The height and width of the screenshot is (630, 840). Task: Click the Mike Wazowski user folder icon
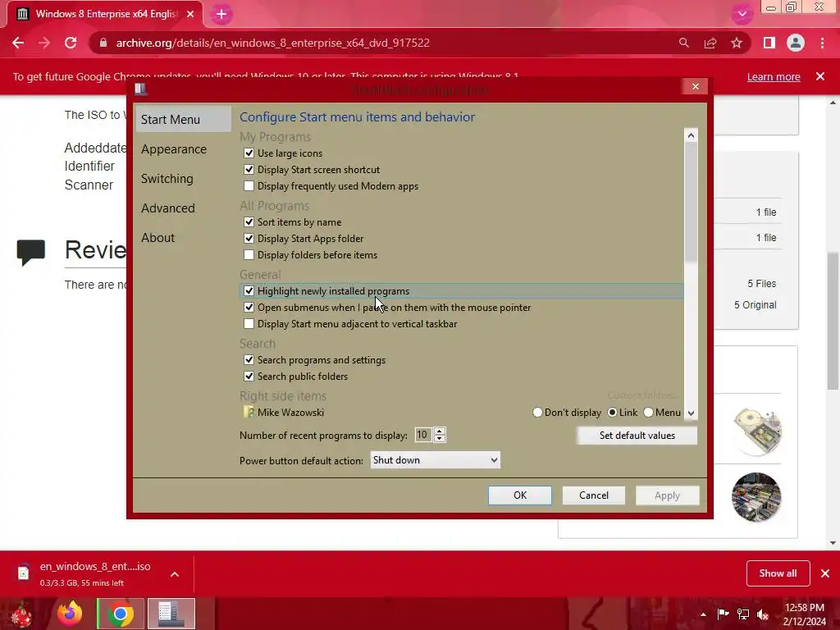(249, 412)
